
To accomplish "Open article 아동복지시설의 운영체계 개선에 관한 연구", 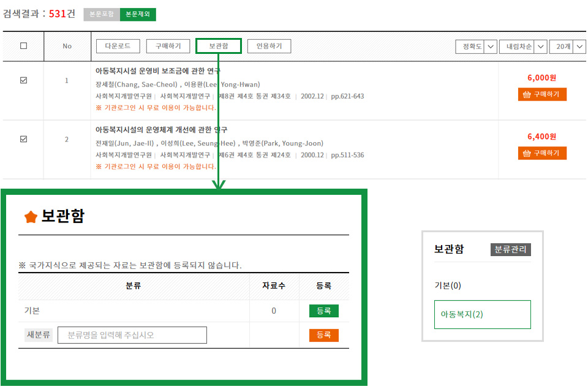I will pyautogui.click(x=161, y=130).
